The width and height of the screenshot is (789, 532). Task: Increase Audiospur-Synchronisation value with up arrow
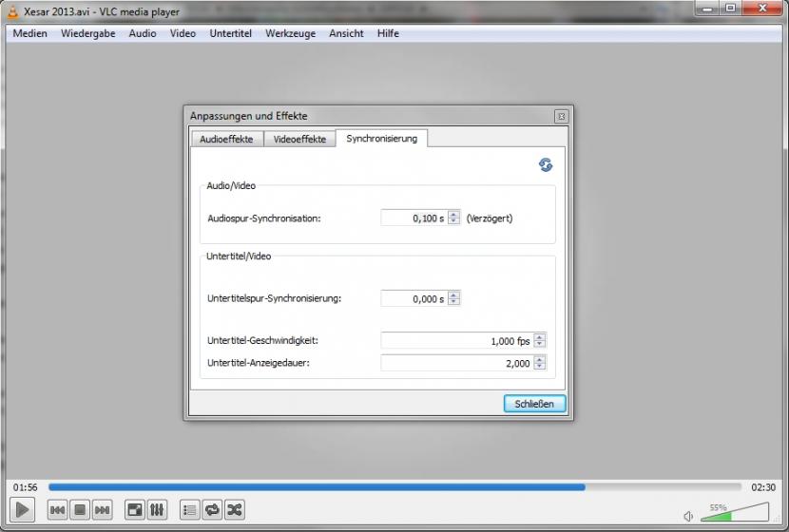pyautogui.click(x=453, y=214)
